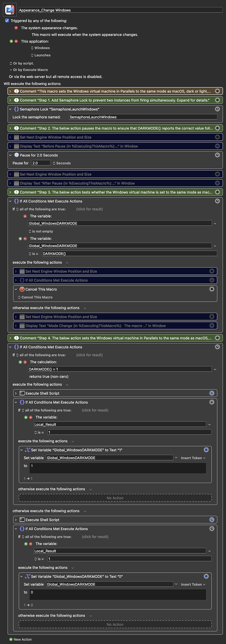Delete the 'This application' trigger using red minus

click(x=16, y=41)
